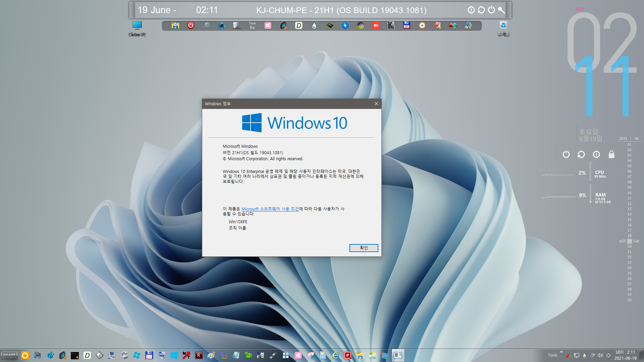644x362 pixels.
Task: Click the speaker volume tray icon
Action: point(600,355)
